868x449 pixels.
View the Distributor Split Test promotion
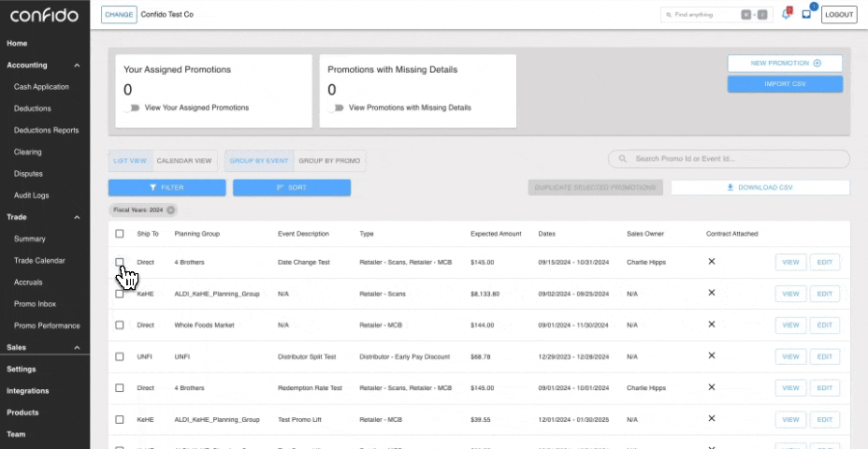[x=790, y=357]
